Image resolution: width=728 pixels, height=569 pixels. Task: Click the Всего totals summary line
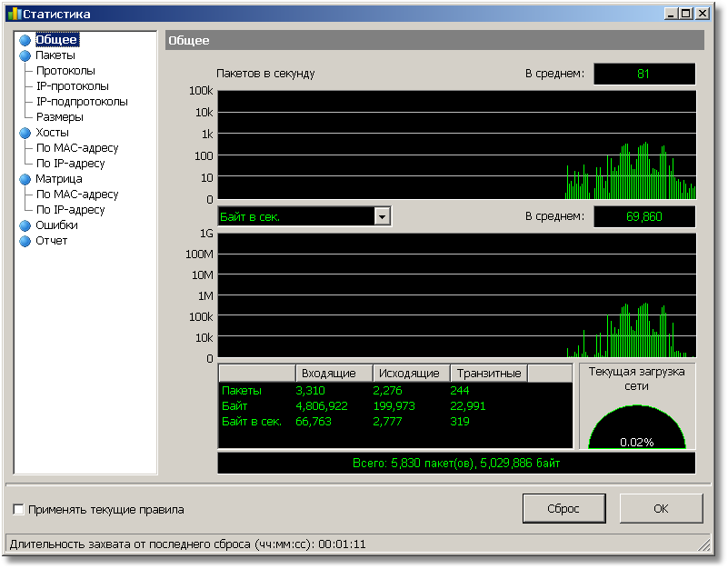pyautogui.click(x=456, y=463)
